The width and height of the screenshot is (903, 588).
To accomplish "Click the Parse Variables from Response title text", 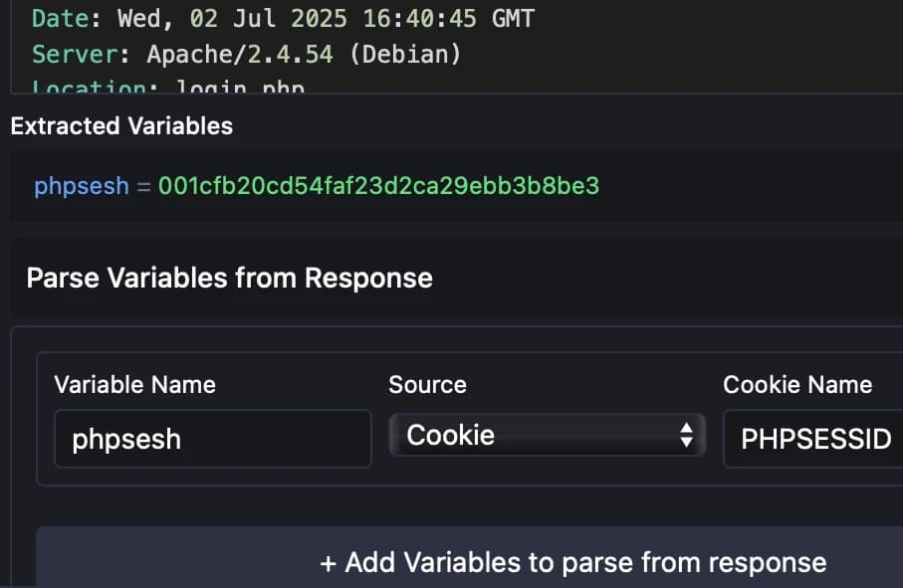I will tap(230, 278).
